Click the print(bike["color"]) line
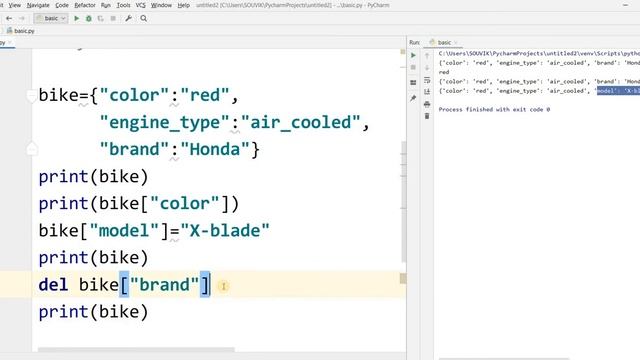Screen dimensions: 640x360 pos(139,204)
